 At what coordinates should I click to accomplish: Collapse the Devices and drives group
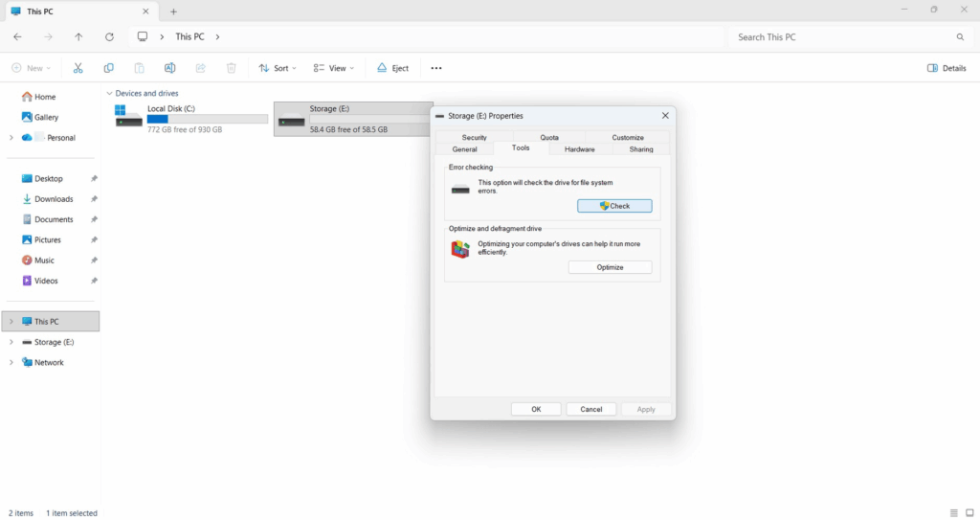pyautogui.click(x=109, y=93)
